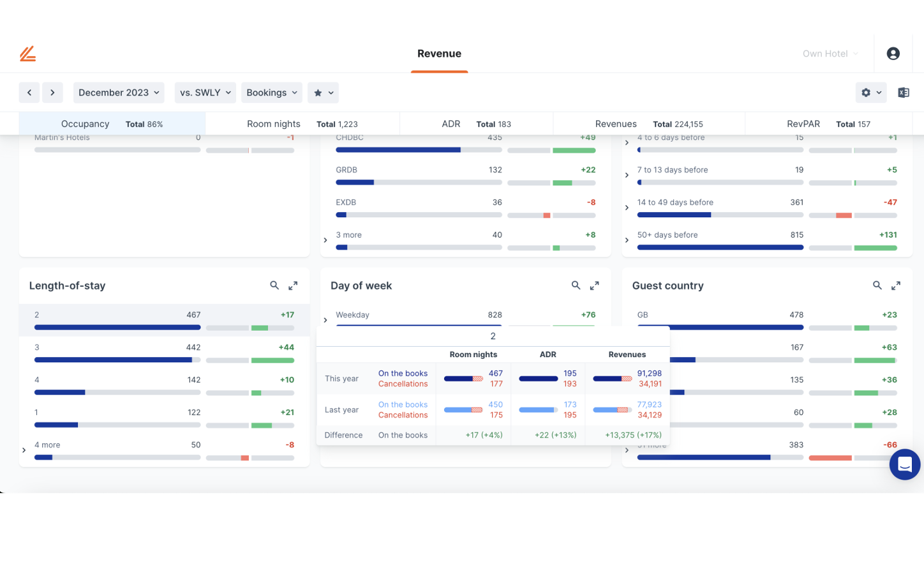Image resolution: width=924 pixels, height=578 pixels.
Task: Search in the Guest country card
Action: pyautogui.click(x=877, y=285)
